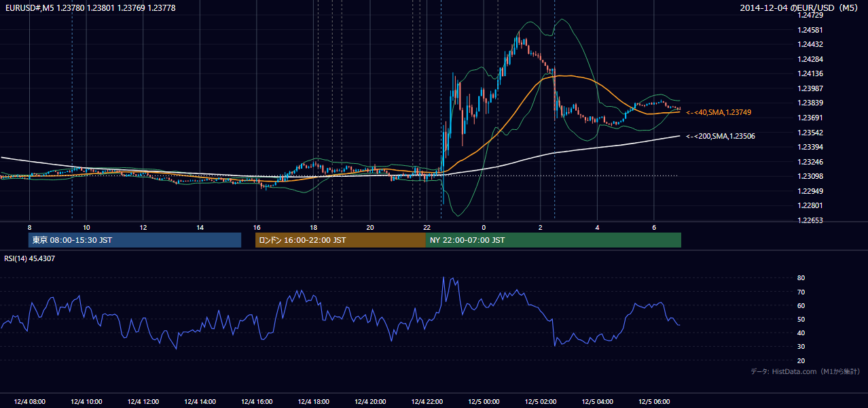Viewport: 868px width, 408px height.
Task: Click RSI level 50 on the axis
Action: tap(801, 319)
